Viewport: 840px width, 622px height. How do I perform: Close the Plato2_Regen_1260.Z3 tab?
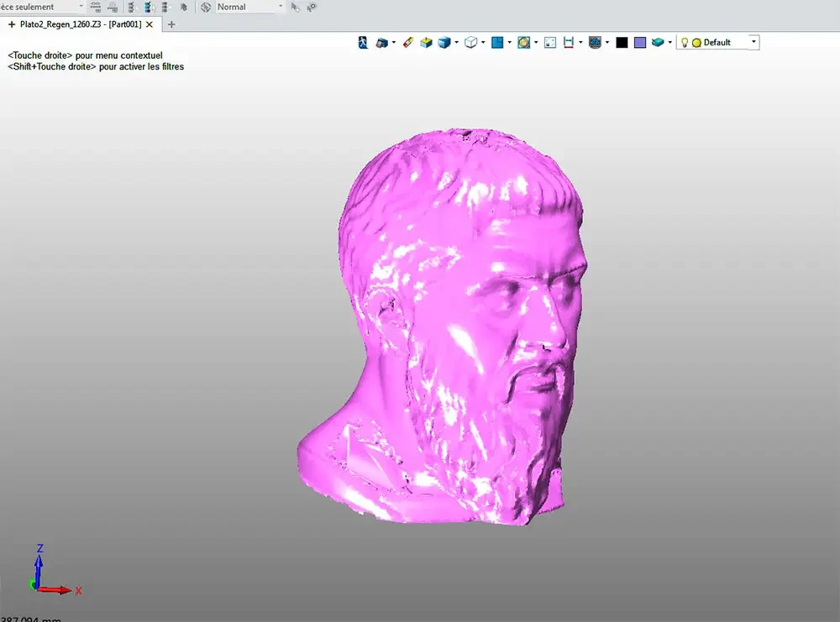coord(150,24)
